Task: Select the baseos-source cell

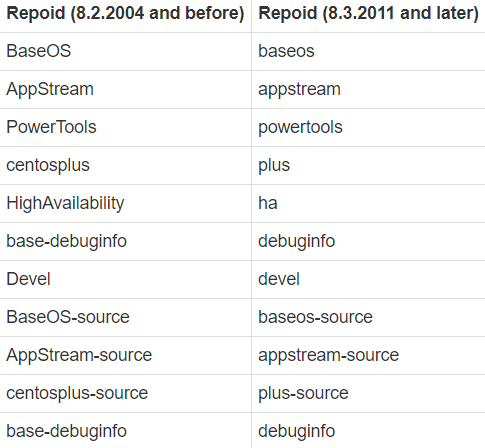Action: (368, 317)
